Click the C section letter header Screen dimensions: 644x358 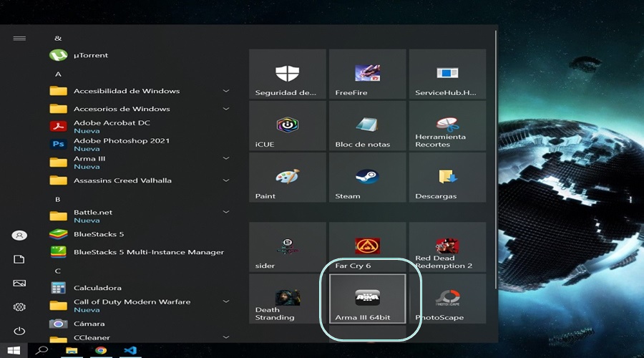point(57,271)
